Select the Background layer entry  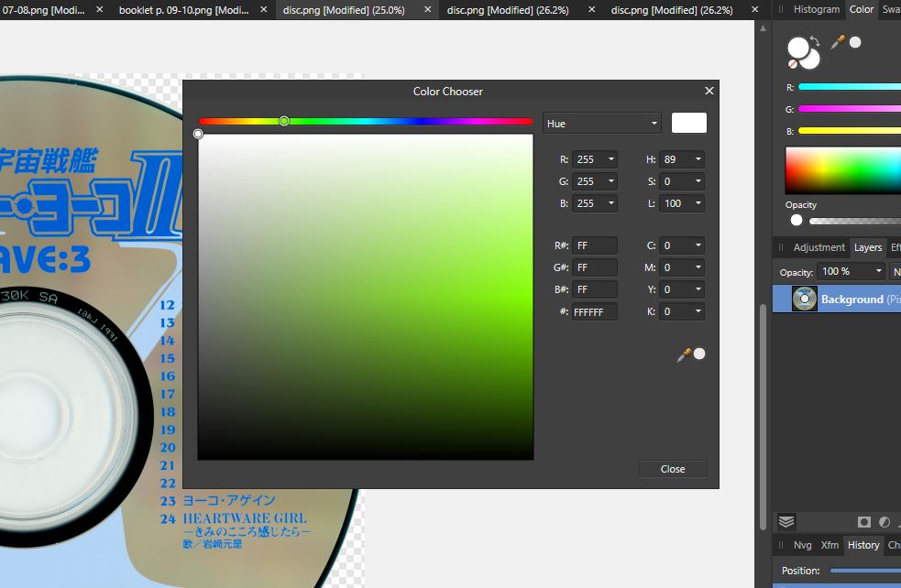852,299
